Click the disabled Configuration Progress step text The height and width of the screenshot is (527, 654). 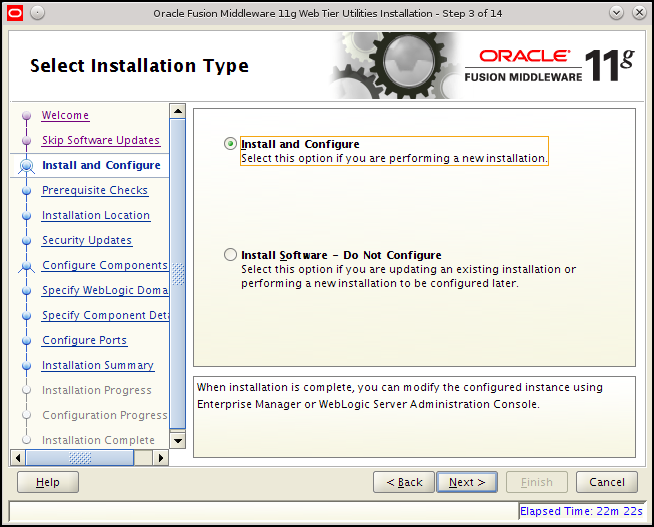coord(105,415)
